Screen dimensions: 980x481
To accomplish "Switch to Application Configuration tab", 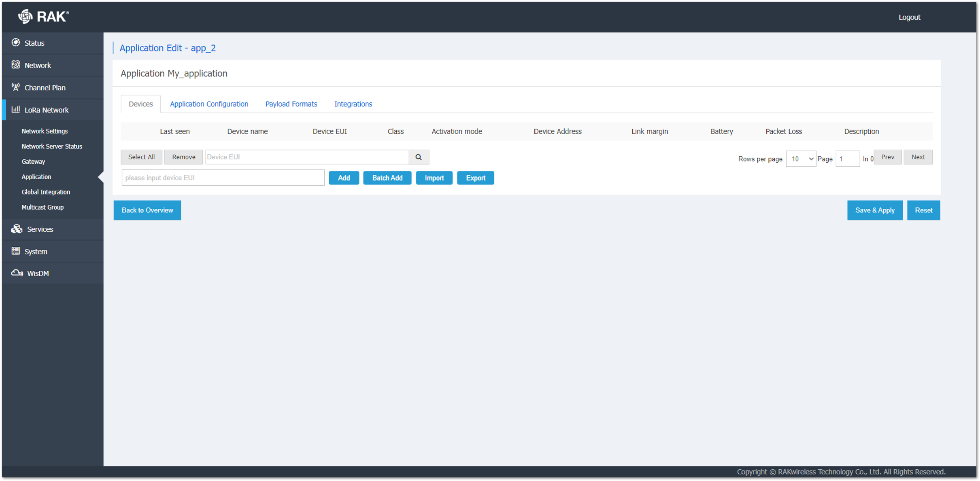I will tap(209, 104).
